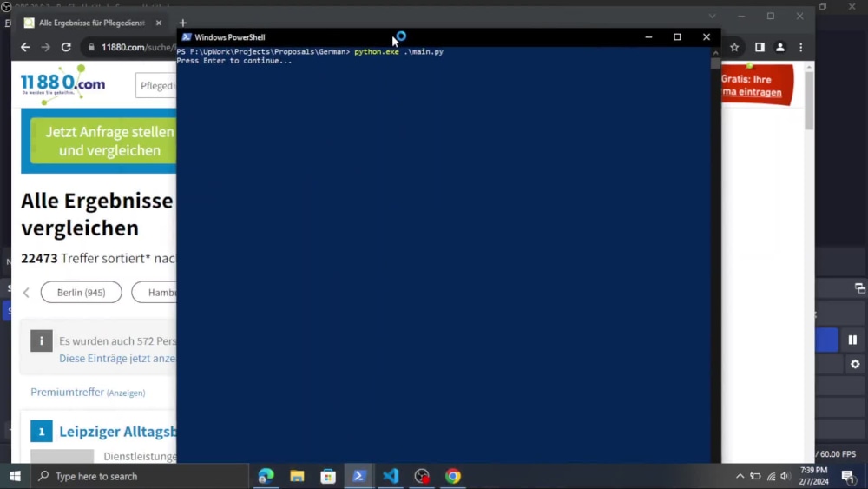Reload the 11880.com page
Viewport: 868px width, 489px height.
66,47
